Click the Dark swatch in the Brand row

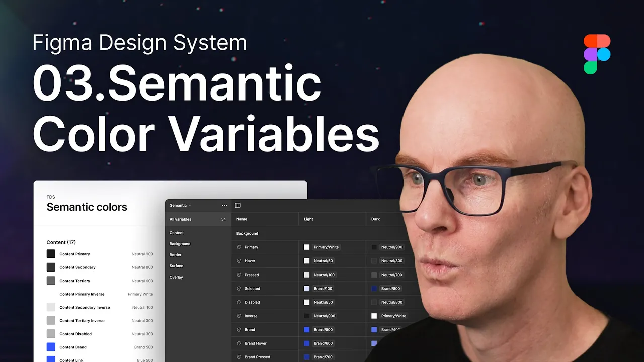(x=374, y=330)
